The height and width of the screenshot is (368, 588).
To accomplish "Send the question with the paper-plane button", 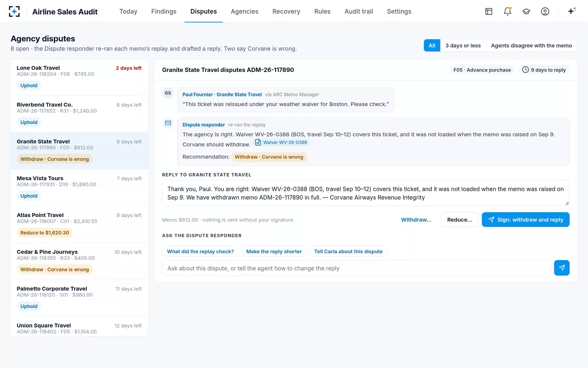I will click(562, 268).
